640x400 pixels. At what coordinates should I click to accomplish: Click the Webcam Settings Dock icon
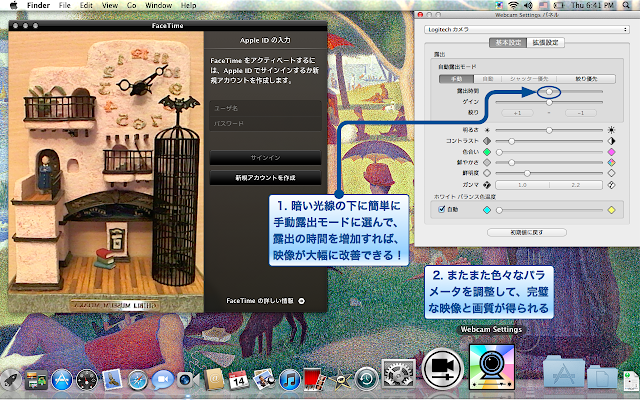[492, 367]
